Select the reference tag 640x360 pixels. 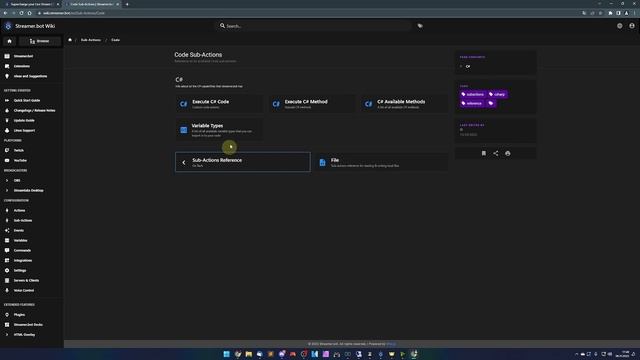(x=472, y=103)
